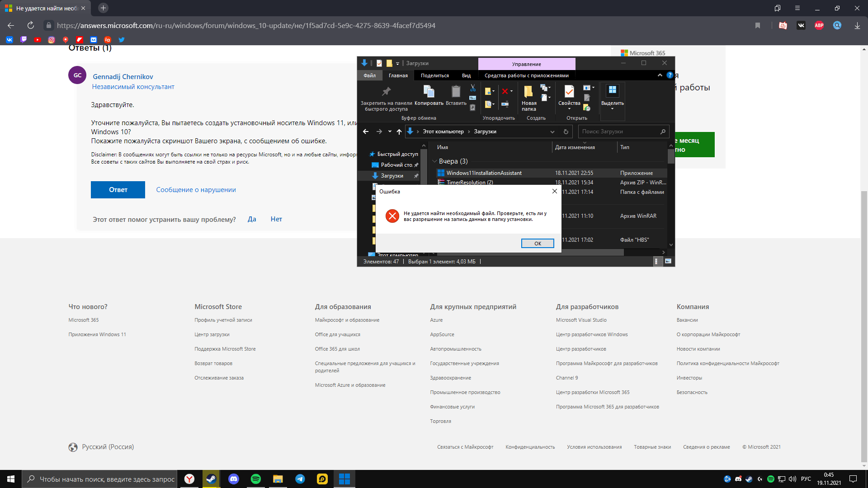Screen dimensions: 868x488
Task: Open the Файл tab in Explorer
Action: coord(369,75)
